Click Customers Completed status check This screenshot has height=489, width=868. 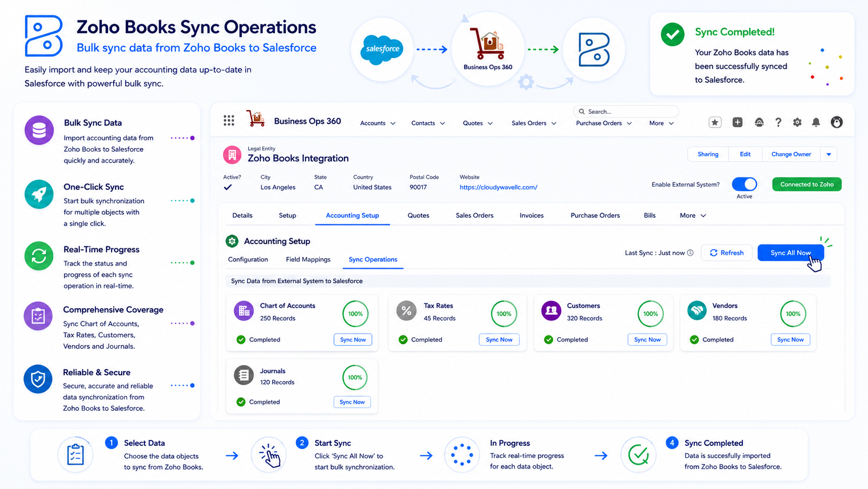548,340
